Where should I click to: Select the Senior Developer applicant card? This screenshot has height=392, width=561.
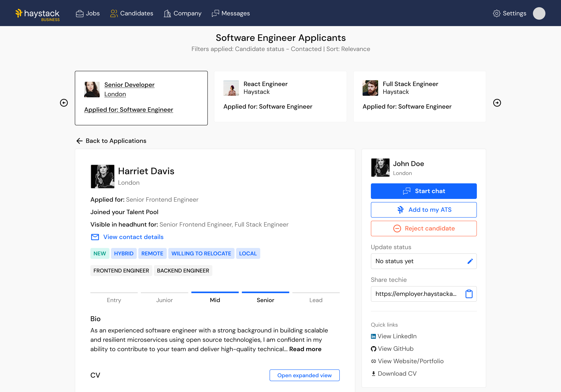pos(141,98)
